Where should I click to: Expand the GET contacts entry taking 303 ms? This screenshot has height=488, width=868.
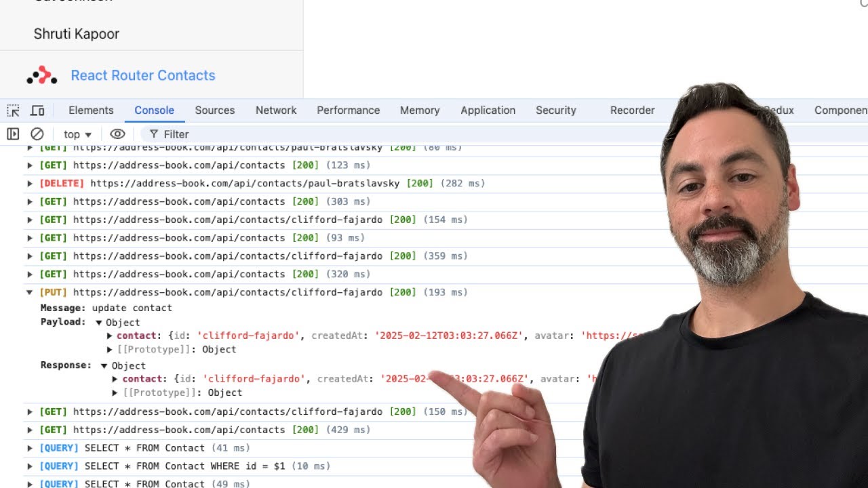click(x=29, y=202)
